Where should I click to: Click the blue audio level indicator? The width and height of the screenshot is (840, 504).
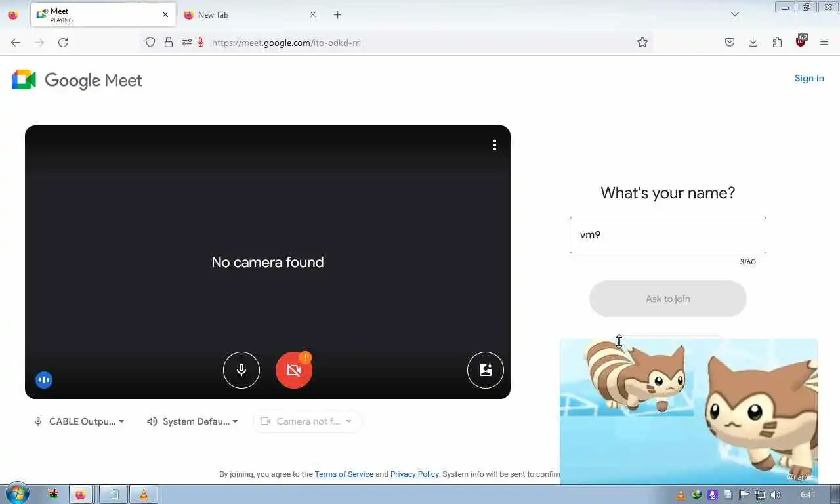pos(44,379)
